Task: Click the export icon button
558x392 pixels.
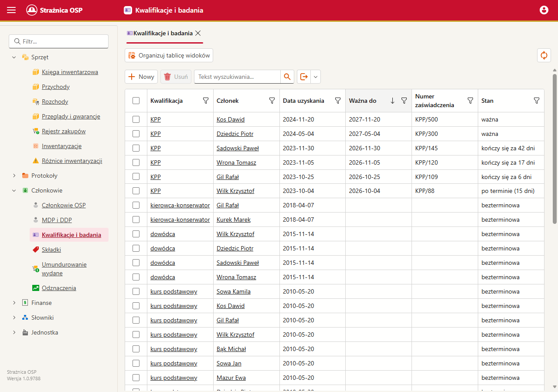Action: tap(304, 77)
